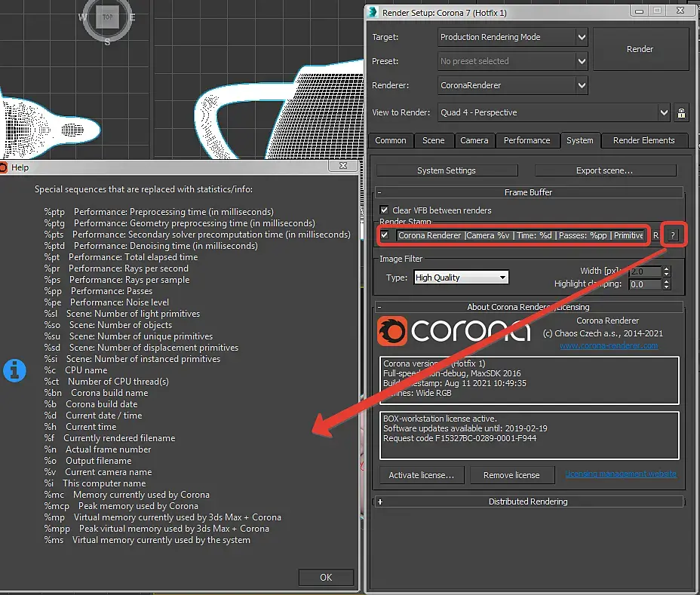This screenshot has width=700, height=595.
Task: Increase Highlight clamping with spinner up arrow
Action: [x=667, y=281]
